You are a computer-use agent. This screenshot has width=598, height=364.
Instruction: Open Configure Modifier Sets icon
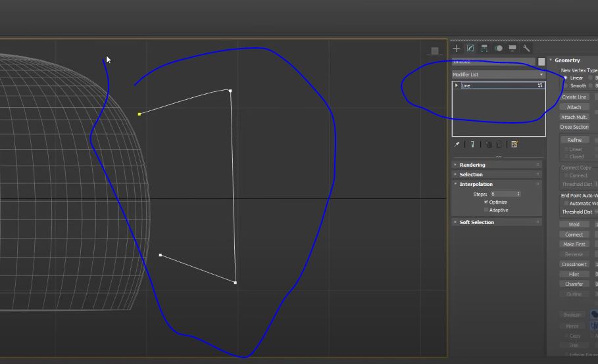(514, 145)
